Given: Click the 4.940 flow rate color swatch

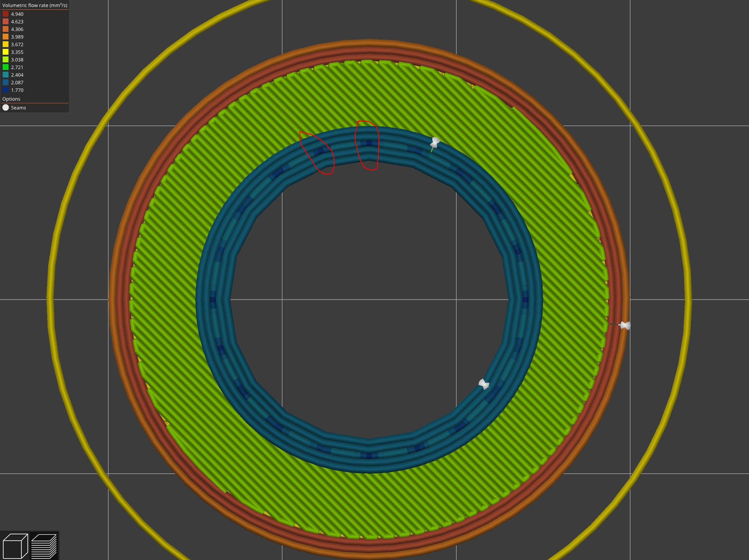Looking at the screenshot, I should tap(6, 14).
